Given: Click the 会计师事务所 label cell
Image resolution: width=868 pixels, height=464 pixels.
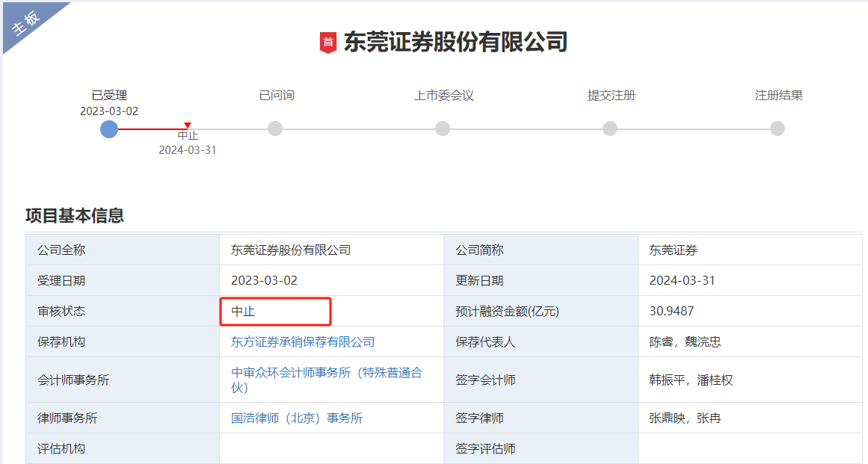Looking at the screenshot, I should click(x=123, y=380).
